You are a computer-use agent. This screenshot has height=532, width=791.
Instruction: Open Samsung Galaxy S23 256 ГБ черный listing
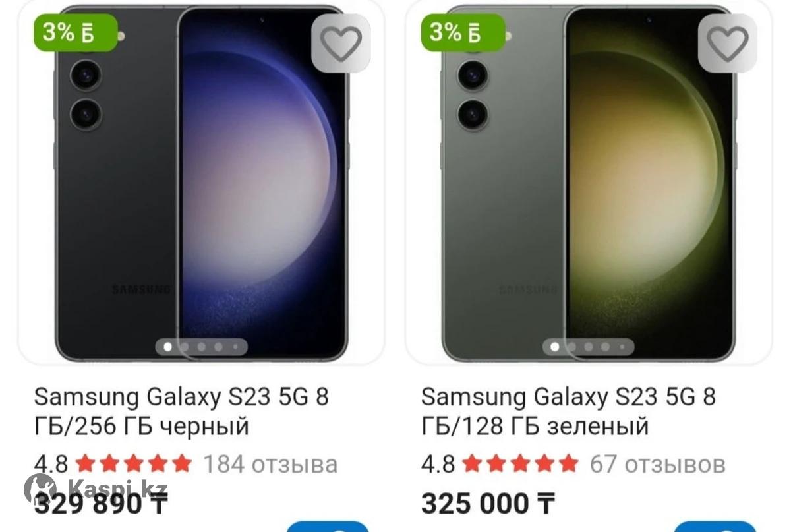[181, 411]
